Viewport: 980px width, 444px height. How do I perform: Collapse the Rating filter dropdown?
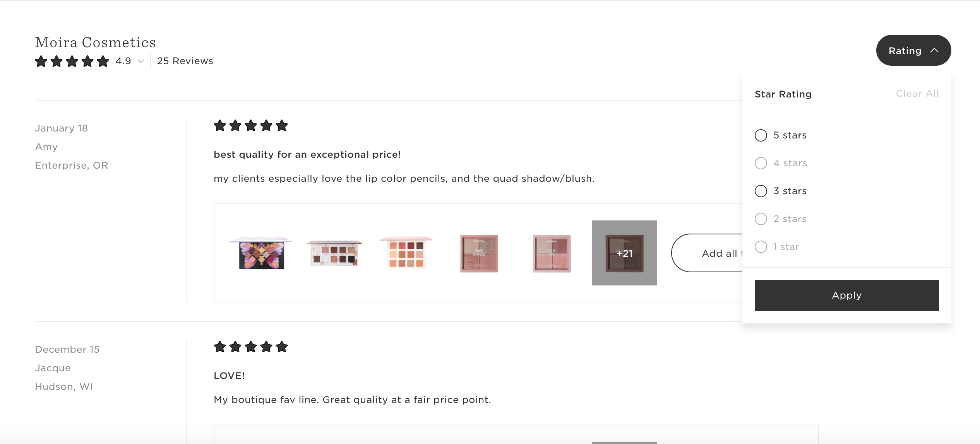913,51
